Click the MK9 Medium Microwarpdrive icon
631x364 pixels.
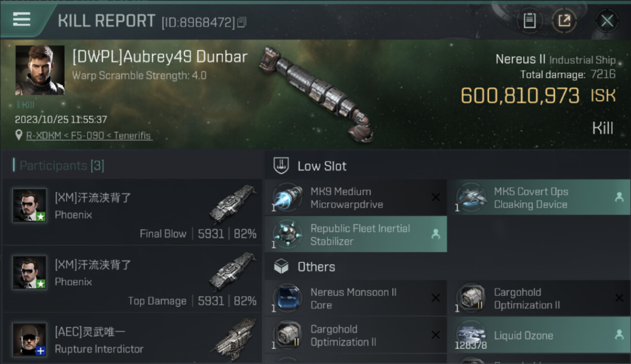(288, 198)
